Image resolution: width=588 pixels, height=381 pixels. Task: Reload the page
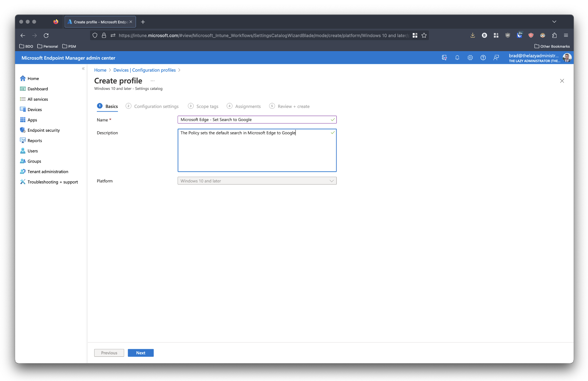coord(46,35)
